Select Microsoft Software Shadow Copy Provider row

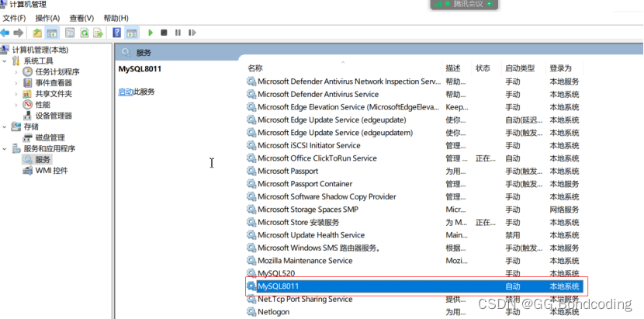[414, 196]
